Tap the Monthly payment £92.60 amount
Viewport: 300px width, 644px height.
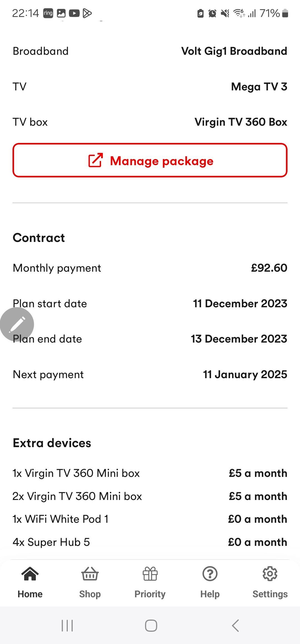tap(269, 268)
